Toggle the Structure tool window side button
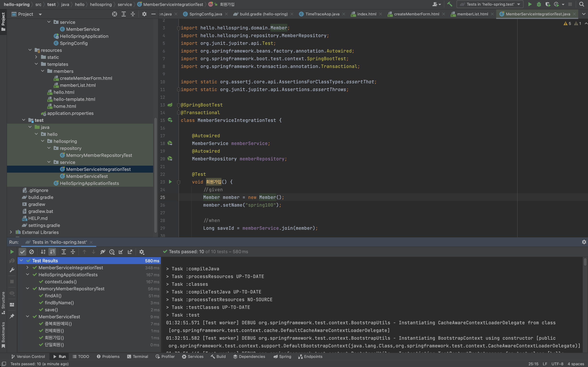The image size is (588, 367). click(x=3, y=303)
